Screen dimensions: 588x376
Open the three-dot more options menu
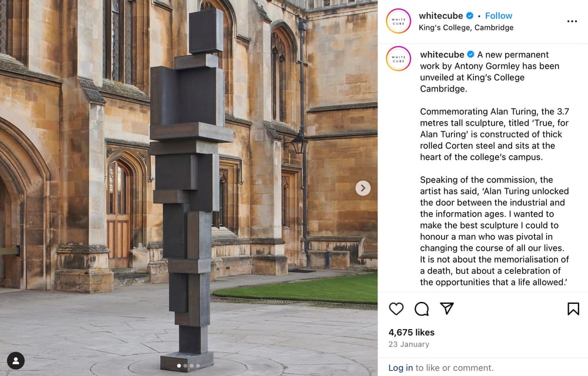coord(572,21)
